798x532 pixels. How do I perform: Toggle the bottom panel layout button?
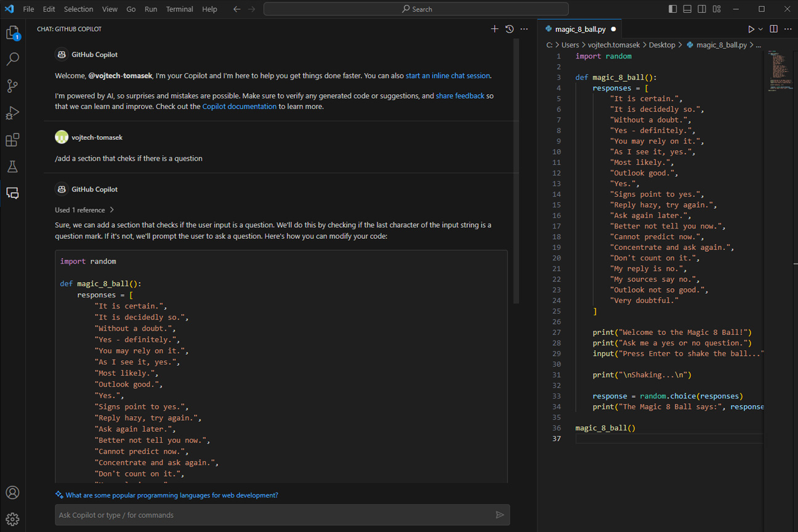coord(687,9)
